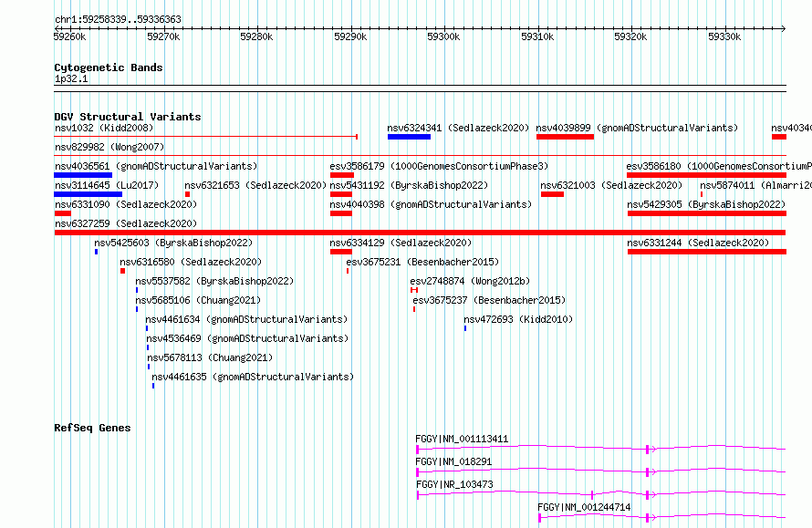This screenshot has height=528, width=812.
Task: Open nsv5429305 (ByrskaBishop2022) variant label
Action: (706, 204)
